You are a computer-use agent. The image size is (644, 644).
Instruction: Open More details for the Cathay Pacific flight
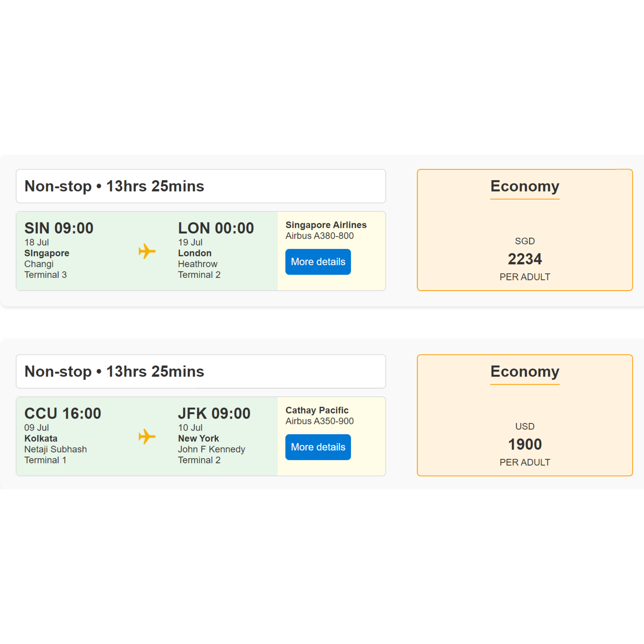tap(318, 447)
